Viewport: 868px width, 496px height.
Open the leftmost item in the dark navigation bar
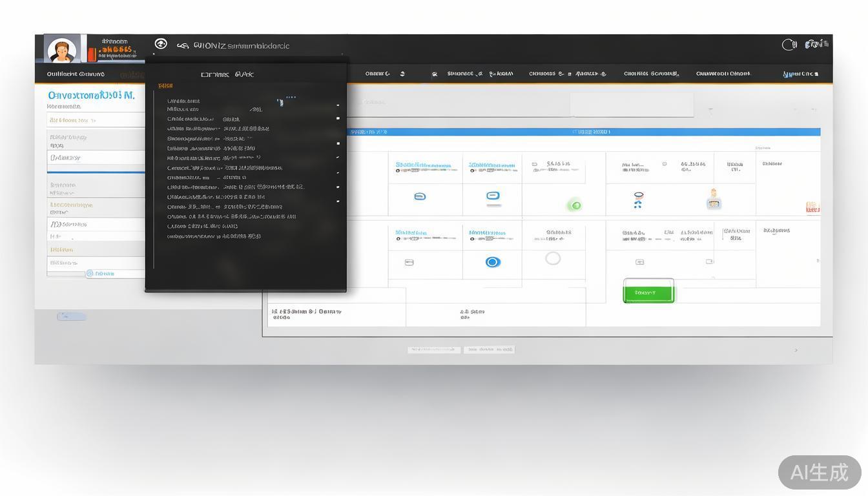click(76, 74)
